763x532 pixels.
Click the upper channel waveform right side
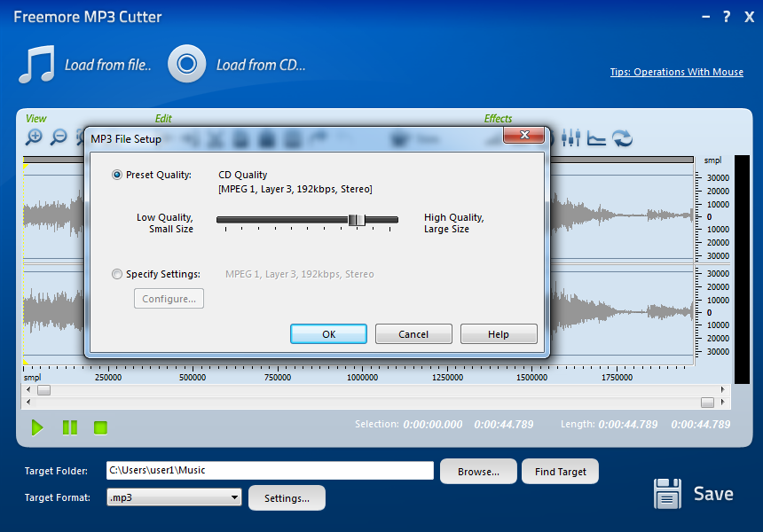(622, 215)
